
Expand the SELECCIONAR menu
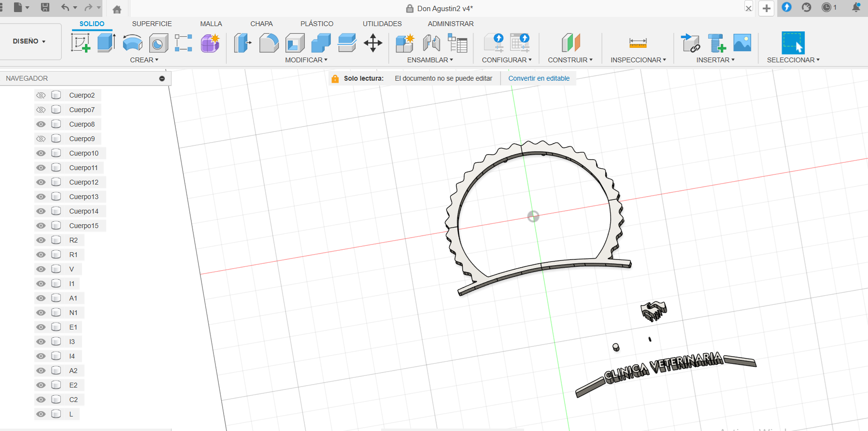793,60
